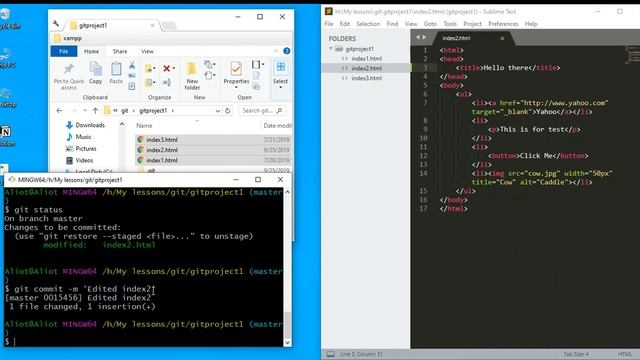This screenshot has width=640, height=360.
Task: Open the address bar history dropdown
Action: pyautogui.click(x=218, y=111)
